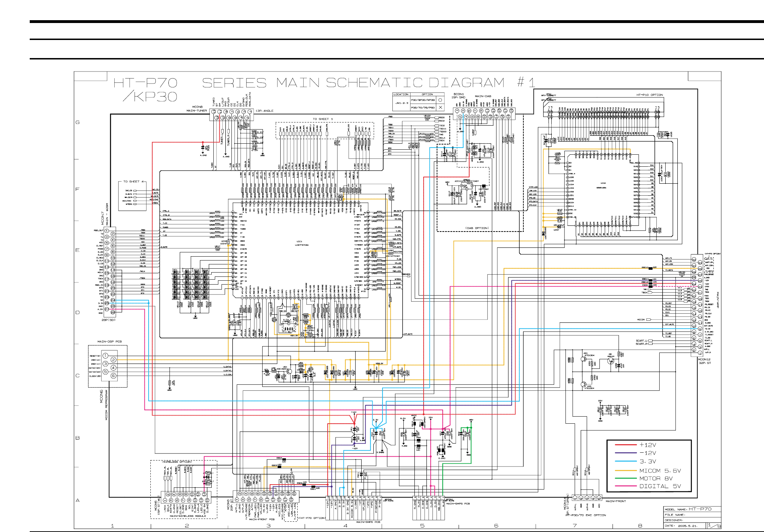The image size is (764, 532).
Task: Click the "DIGITAL 5V" legend label
Action: (660, 486)
